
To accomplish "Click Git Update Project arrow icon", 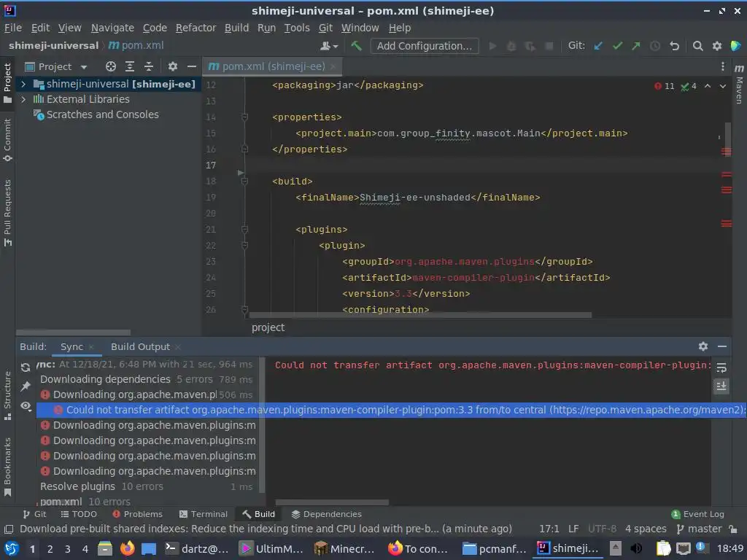I will point(598,46).
